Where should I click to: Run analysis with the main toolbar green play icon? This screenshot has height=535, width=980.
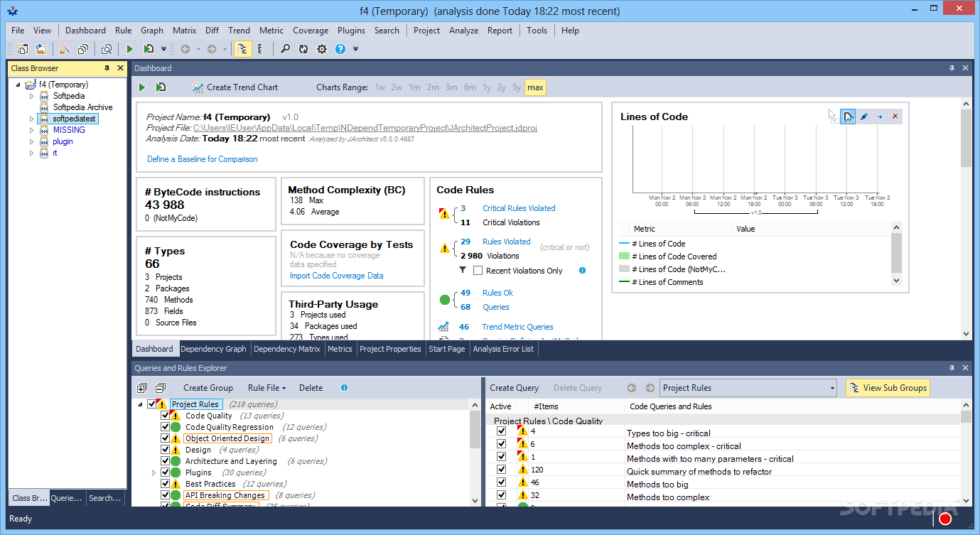point(130,49)
